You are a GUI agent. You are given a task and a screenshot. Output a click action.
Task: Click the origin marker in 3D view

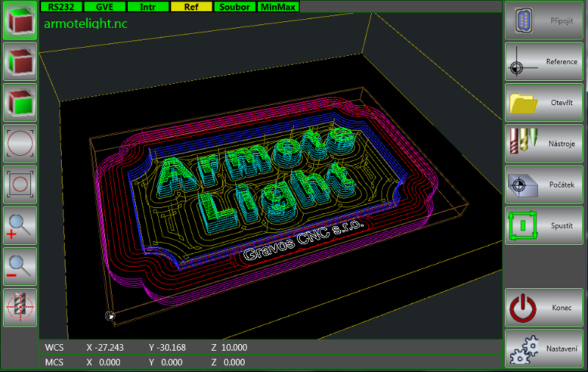pos(110,315)
